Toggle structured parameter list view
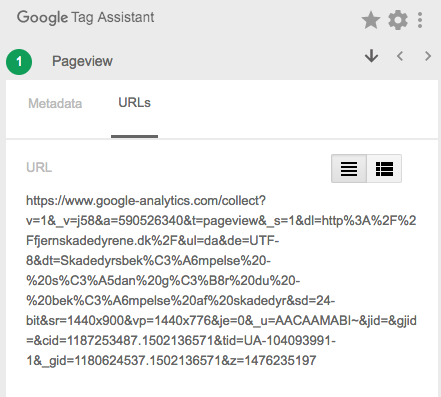 click(x=384, y=168)
